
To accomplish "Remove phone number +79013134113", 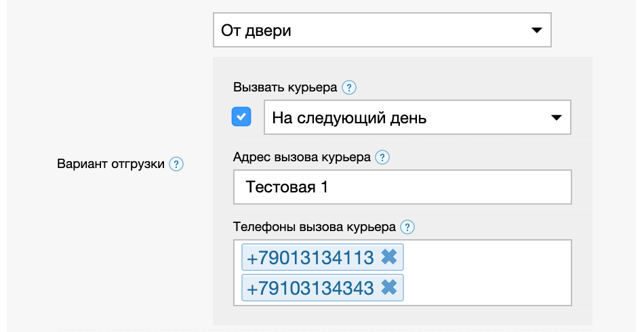I will pos(388,257).
